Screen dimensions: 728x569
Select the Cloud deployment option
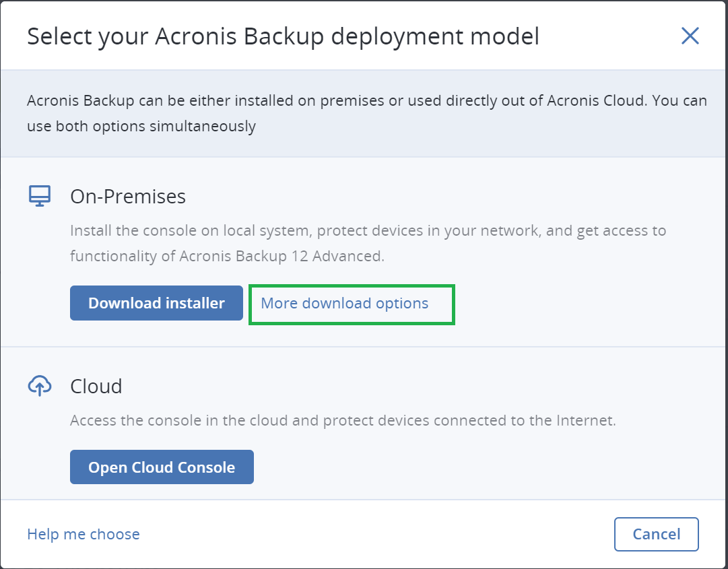[x=96, y=385]
